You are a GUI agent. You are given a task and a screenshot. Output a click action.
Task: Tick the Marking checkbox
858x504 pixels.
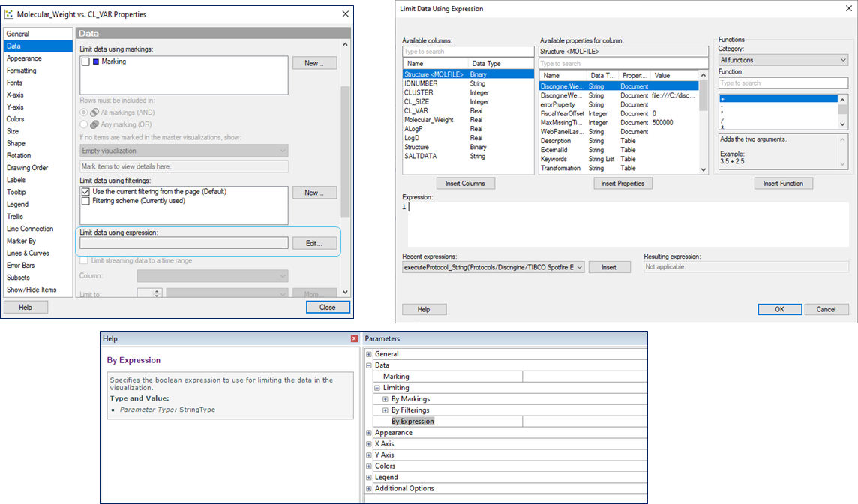(x=85, y=61)
